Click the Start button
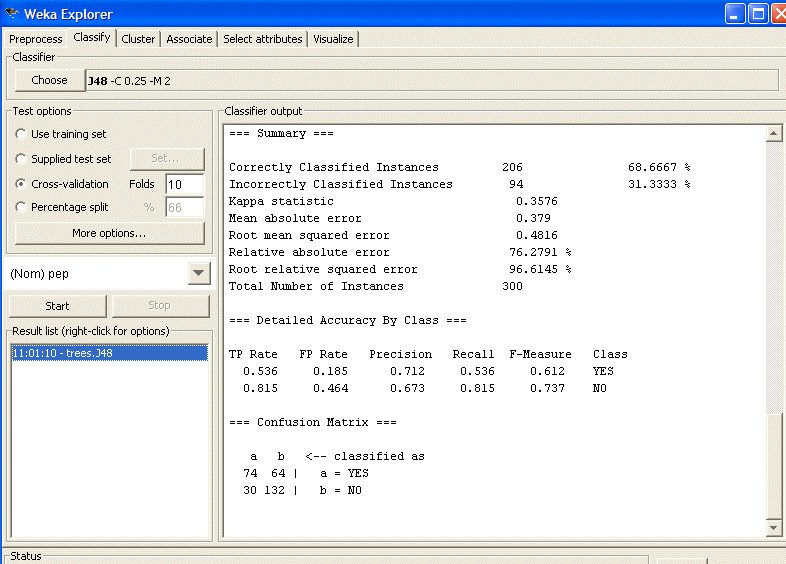The image size is (786, 564). (x=57, y=306)
